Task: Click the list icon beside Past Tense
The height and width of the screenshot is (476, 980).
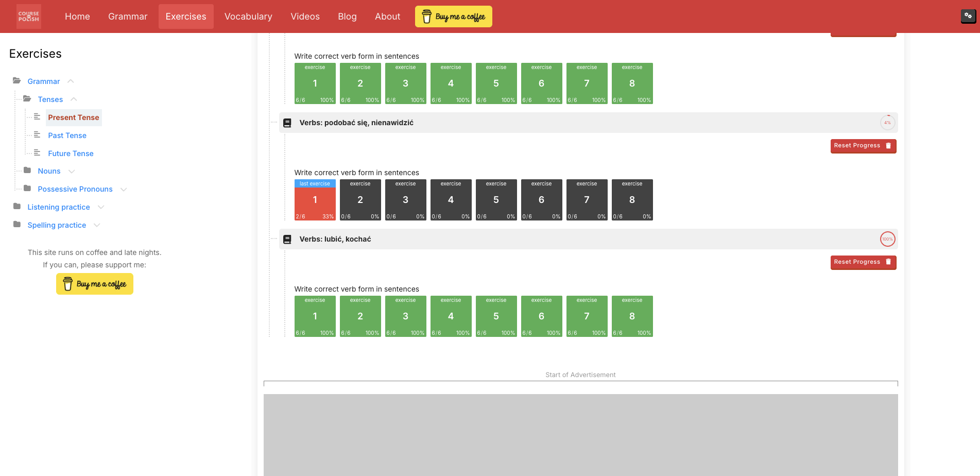Action: [37, 135]
